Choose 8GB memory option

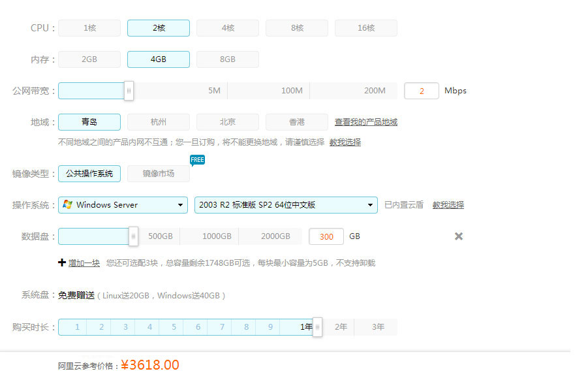[228, 59]
